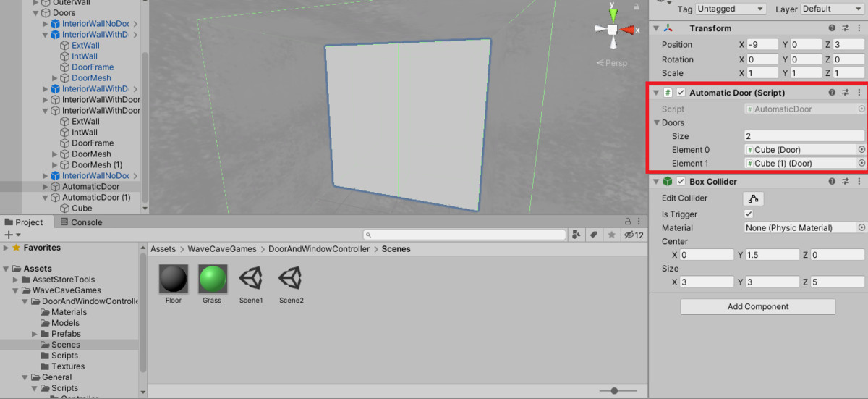Screen dimensions: 868x399
Task: Expand the AssetStoreTools folder
Action: [x=16, y=280]
